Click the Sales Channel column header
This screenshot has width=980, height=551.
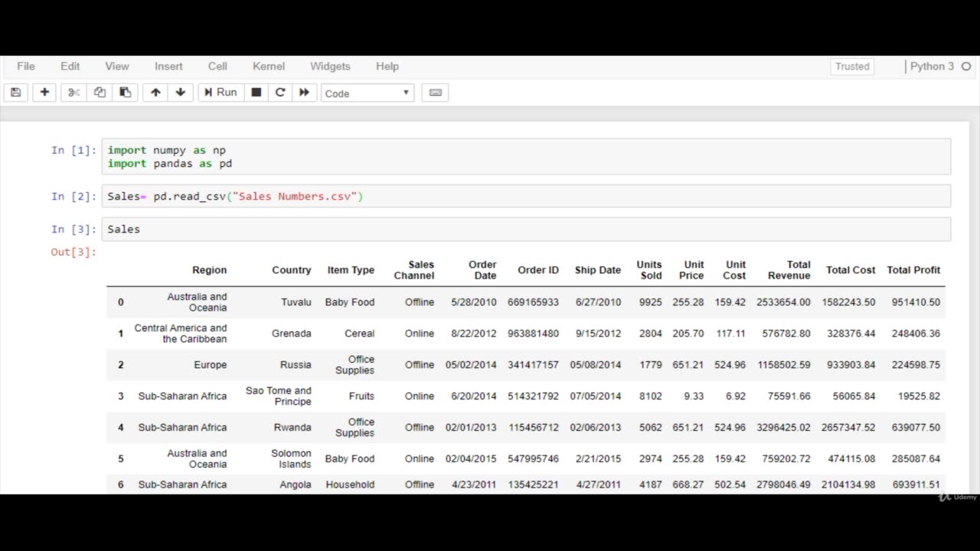click(x=414, y=270)
